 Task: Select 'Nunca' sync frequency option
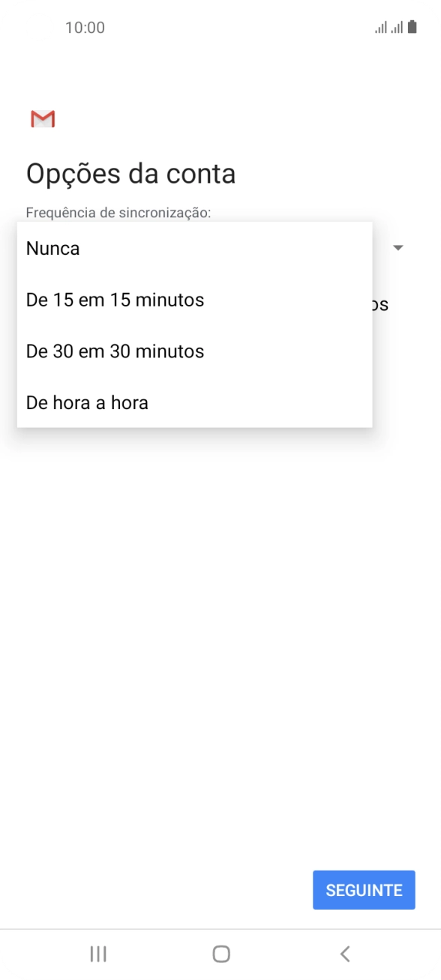[x=52, y=248]
